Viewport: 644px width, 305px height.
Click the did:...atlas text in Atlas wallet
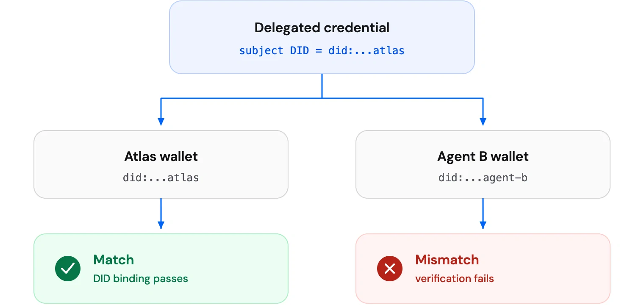tap(161, 177)
